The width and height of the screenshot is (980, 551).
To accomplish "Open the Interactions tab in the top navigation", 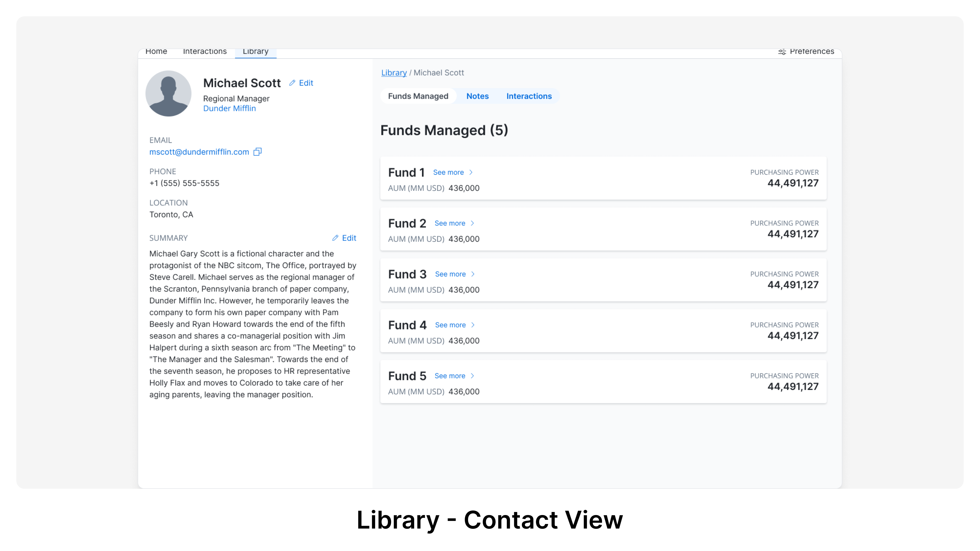I will pos(205,51).
